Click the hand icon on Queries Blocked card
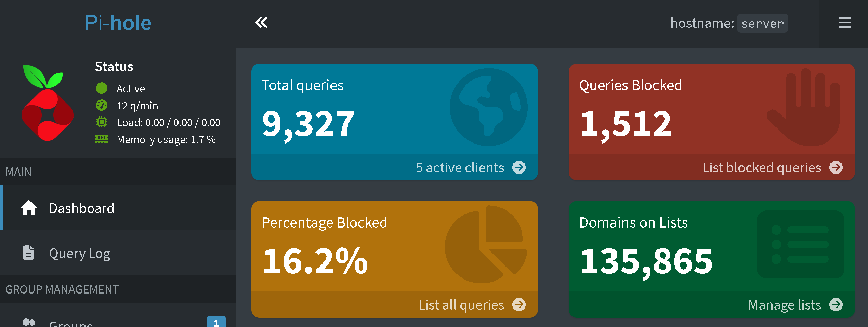This screenshot has width=868, height=327. pos(803,107)
